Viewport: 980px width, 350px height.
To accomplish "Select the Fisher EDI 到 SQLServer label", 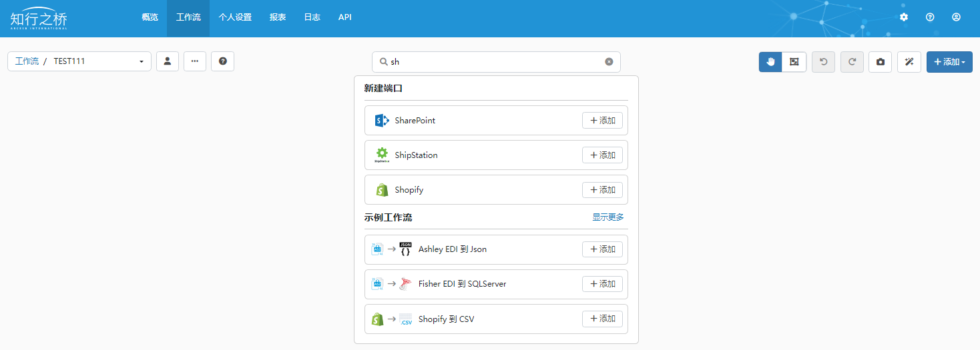I will click(x=463, y=284).
